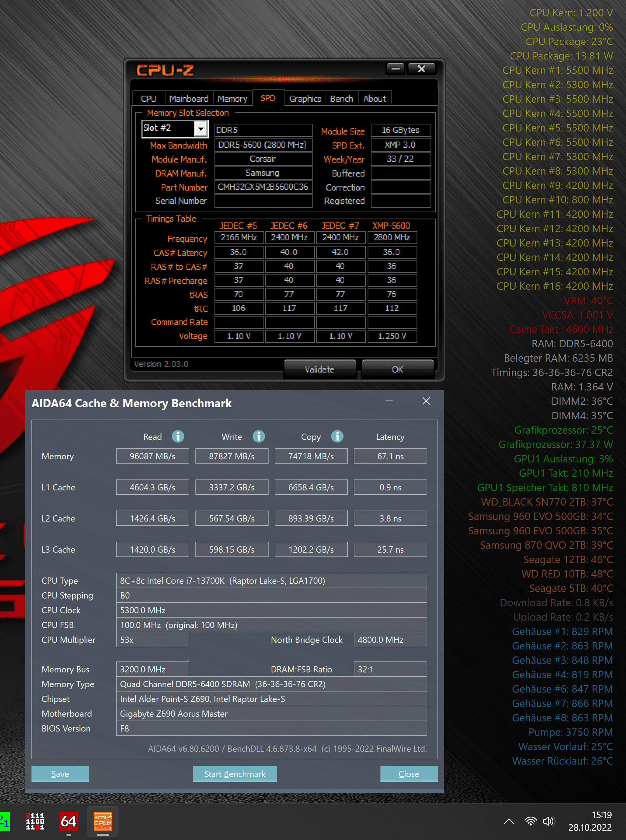The width and height of the screenshot is (626, 840).
Task: Click the Module Manuf. field showing Corsair
Action: tap(263, 159)
